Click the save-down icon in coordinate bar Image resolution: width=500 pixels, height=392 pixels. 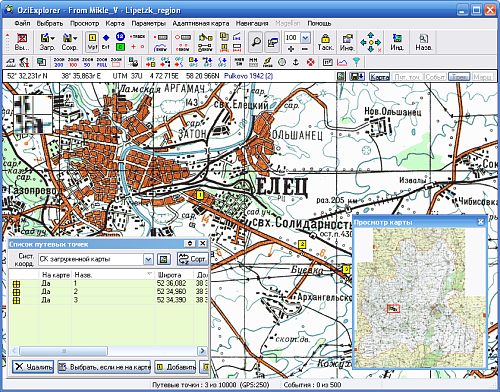coord(357,77)
